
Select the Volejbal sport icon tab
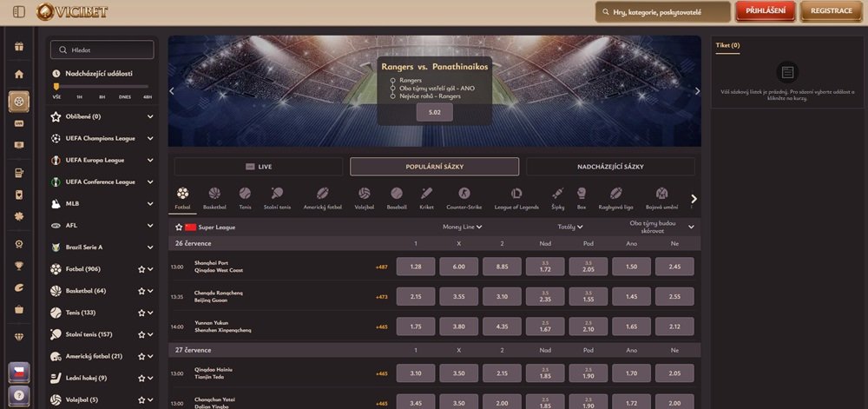[x=365, y=199]
